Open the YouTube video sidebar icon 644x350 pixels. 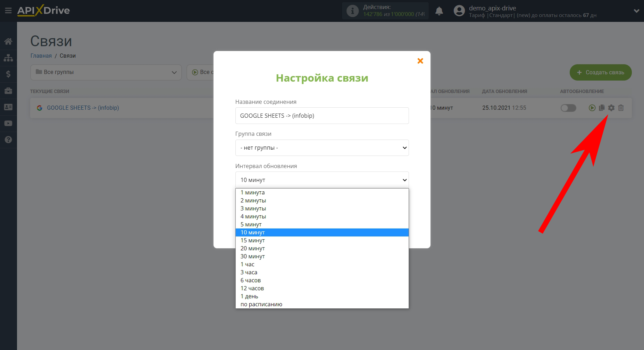click(x=8, y=123)
